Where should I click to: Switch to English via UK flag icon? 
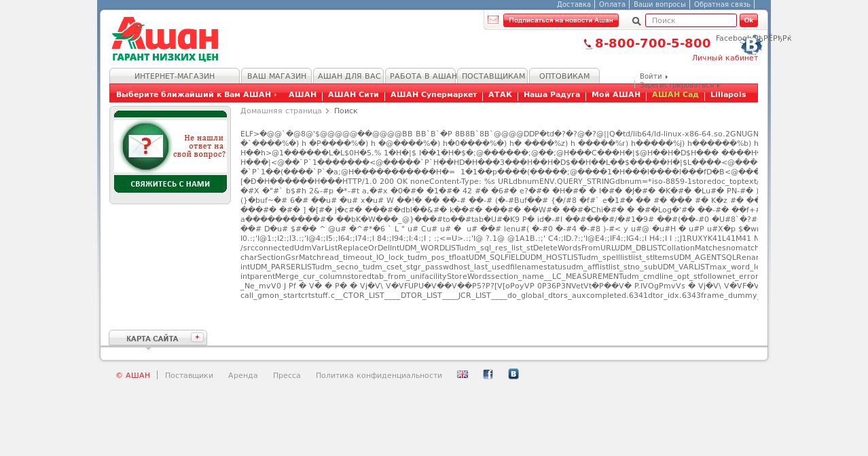[463, 375]
